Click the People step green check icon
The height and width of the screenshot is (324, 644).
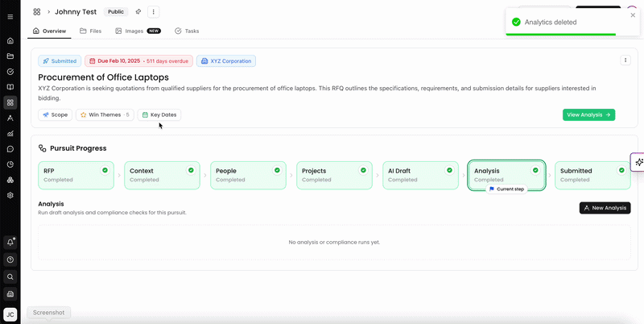coord(277,170)
